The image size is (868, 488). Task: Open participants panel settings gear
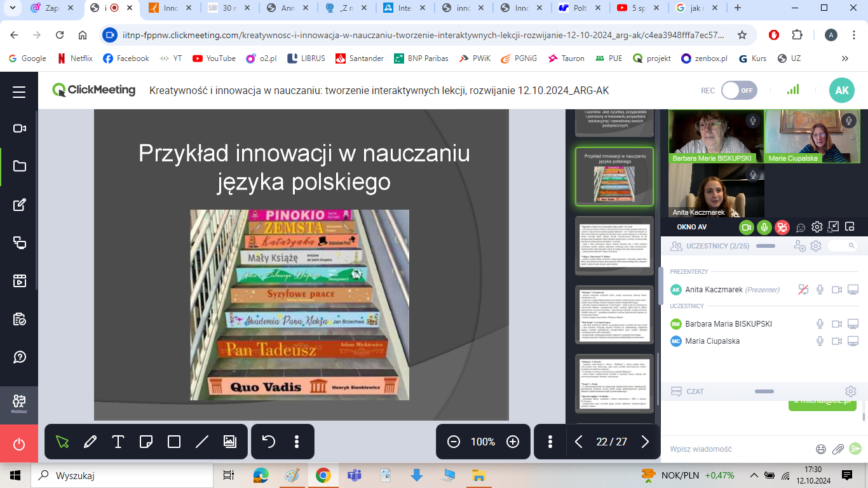click(816, 246)
